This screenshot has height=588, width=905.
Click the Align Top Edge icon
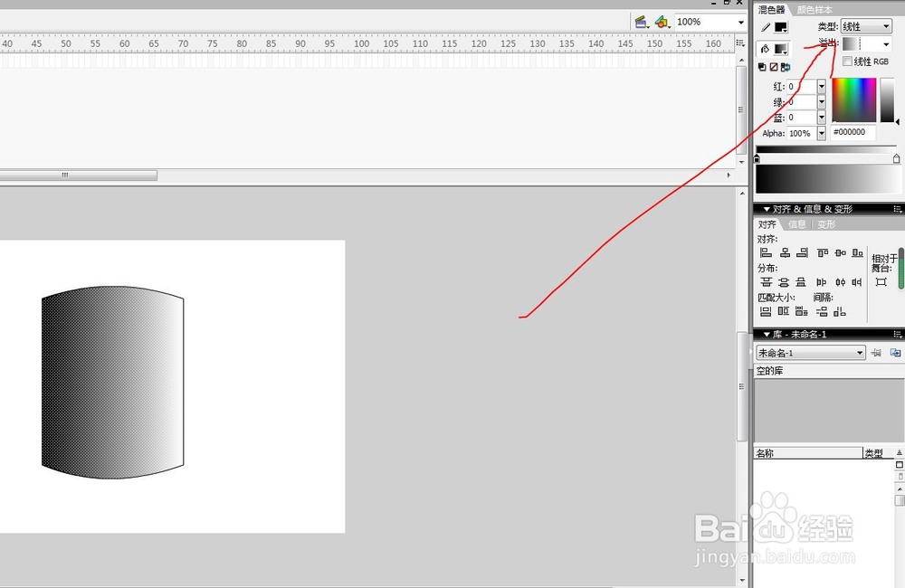click(823, 252)
